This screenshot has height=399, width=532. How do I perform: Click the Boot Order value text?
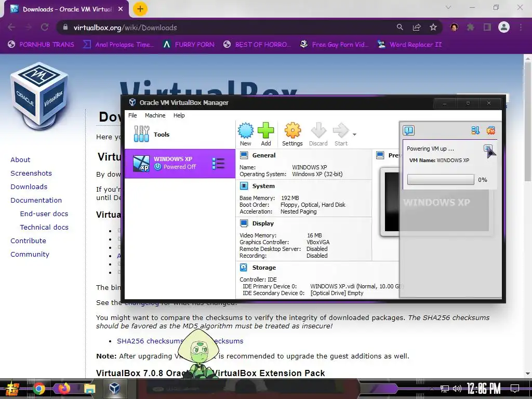313,205
